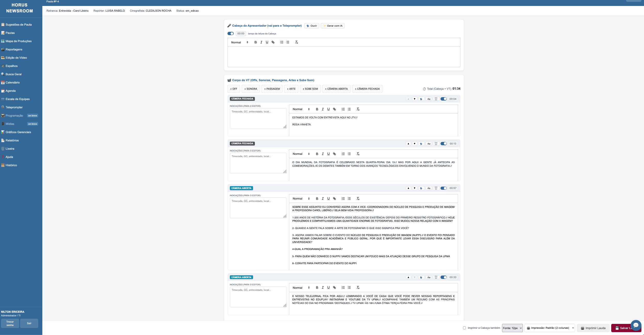
Task: Listen to the 00:13 block with speech icon
Action: (421, 144)
